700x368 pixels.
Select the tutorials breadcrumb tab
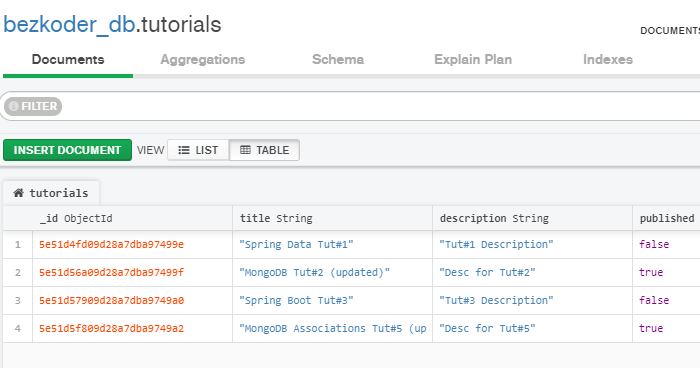coord(51,193)
